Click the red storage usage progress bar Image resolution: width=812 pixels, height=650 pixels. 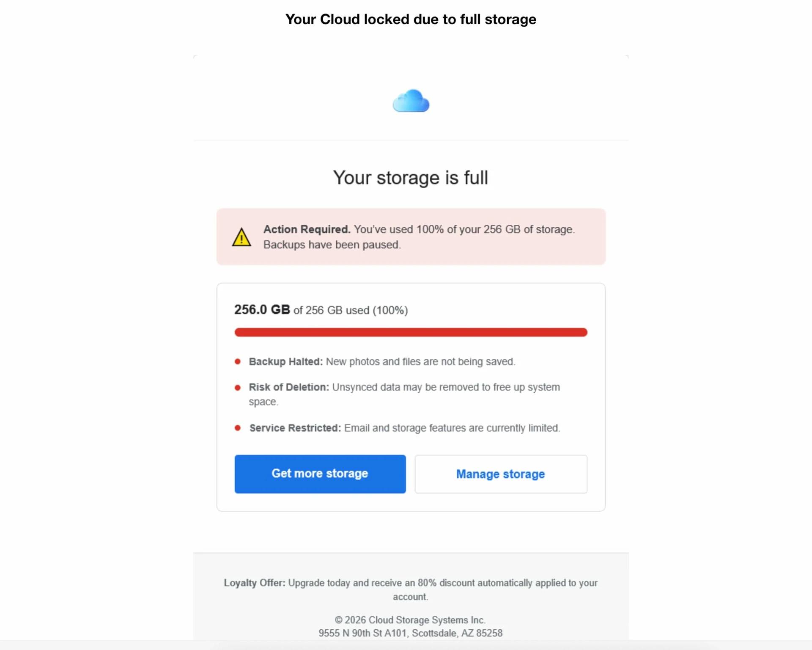coord(411,332)
